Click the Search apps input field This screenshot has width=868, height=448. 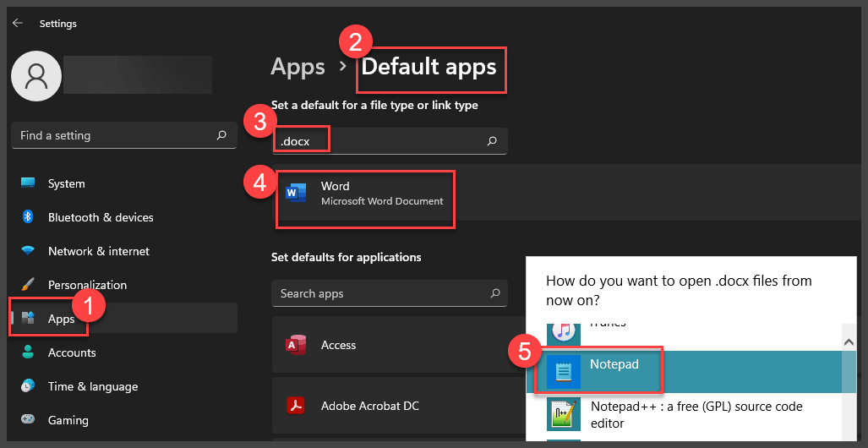(389, 293)
